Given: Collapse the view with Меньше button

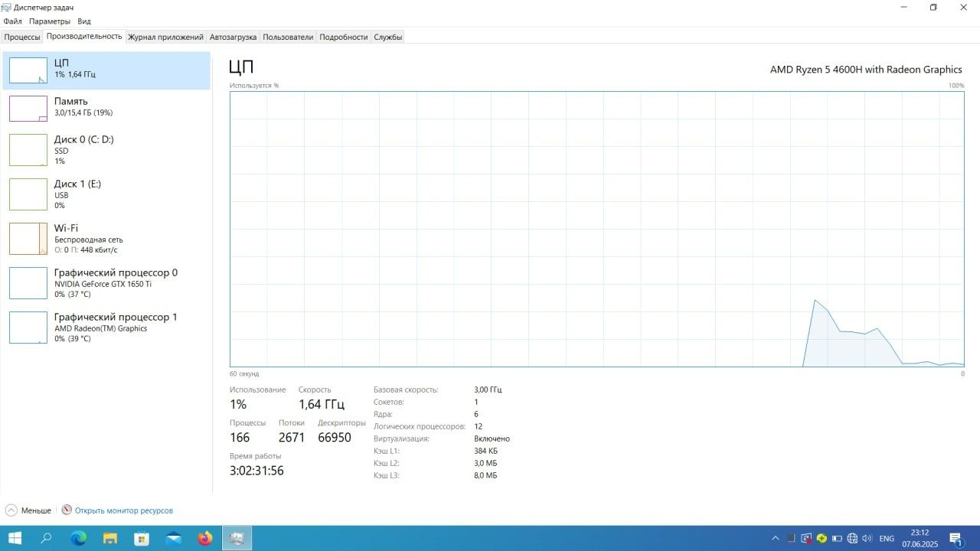Looking at the screenshot, I should pyautogui.click(x=28, y=510).
